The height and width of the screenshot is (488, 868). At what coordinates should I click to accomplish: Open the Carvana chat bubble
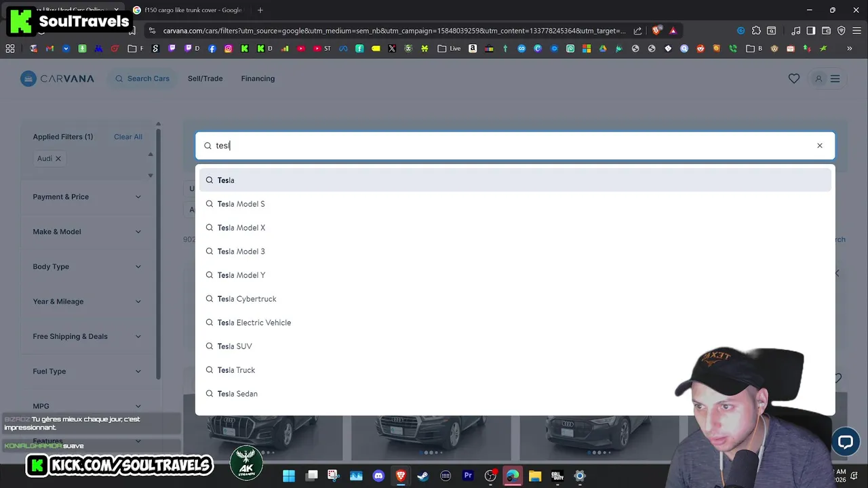click(845, 441)
